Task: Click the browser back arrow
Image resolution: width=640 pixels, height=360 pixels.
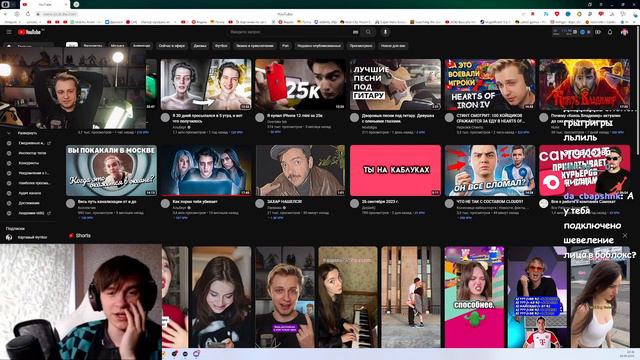Action: point(6,14)
